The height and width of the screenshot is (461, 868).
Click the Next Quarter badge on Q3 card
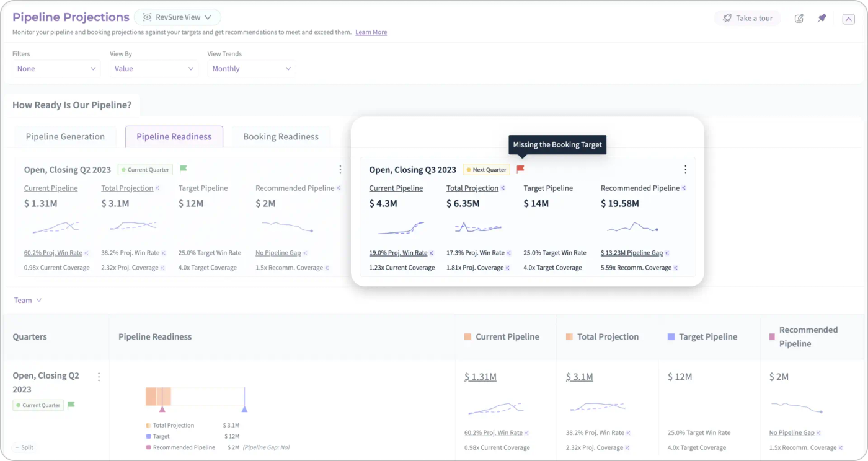pyautogui.click(x=486, y=170)
